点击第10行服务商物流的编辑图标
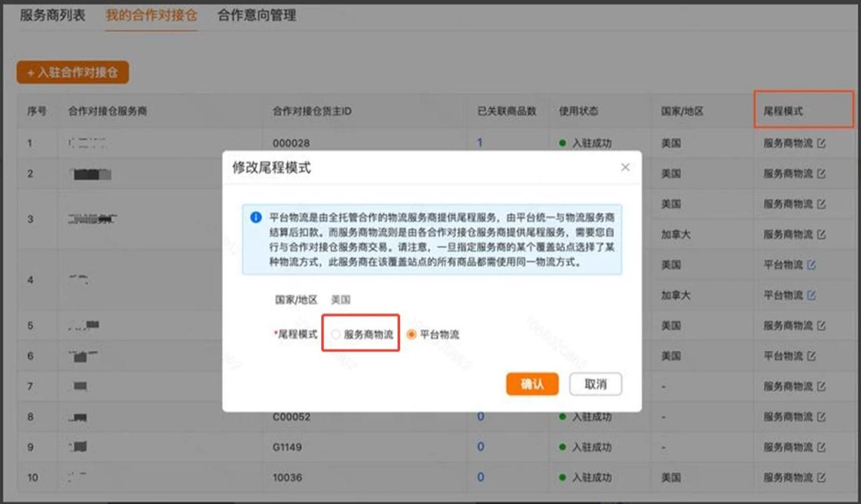 (x=822, y=478)
